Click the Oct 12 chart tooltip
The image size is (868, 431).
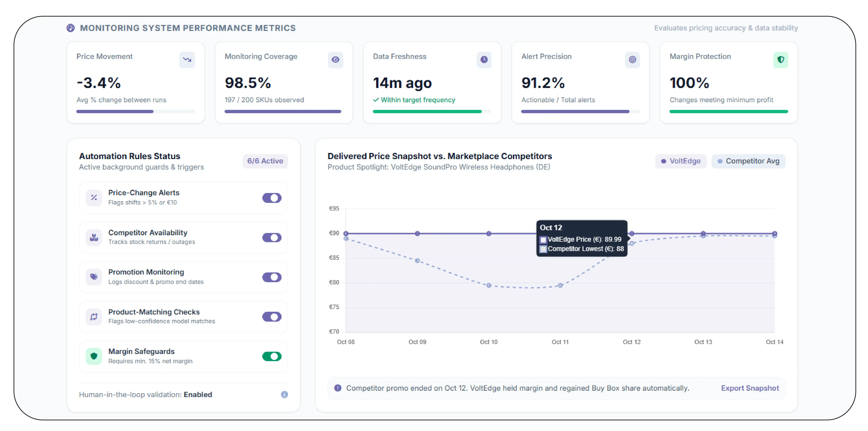point(582,238)
